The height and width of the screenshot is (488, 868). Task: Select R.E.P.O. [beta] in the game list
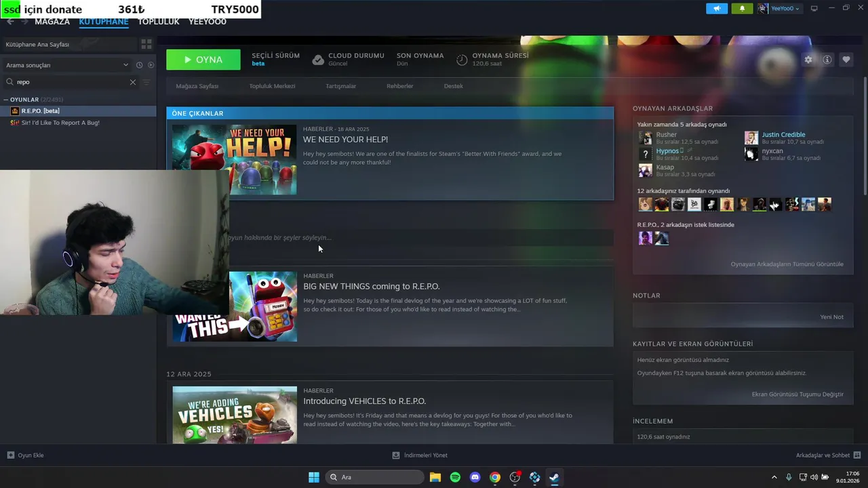tap(78, 110)
